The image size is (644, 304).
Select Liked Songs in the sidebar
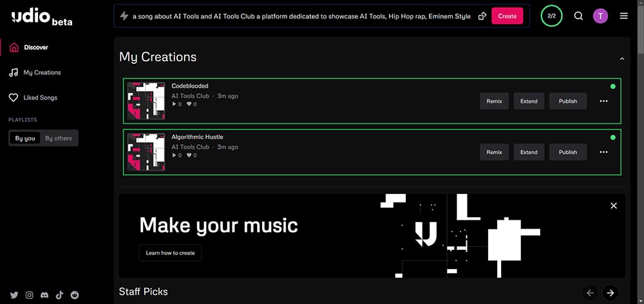click(x=40, y=98)
